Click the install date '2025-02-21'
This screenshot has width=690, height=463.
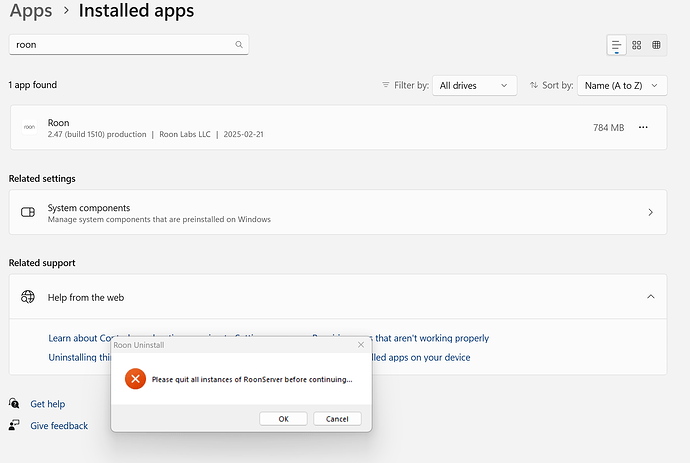point(243,134)
